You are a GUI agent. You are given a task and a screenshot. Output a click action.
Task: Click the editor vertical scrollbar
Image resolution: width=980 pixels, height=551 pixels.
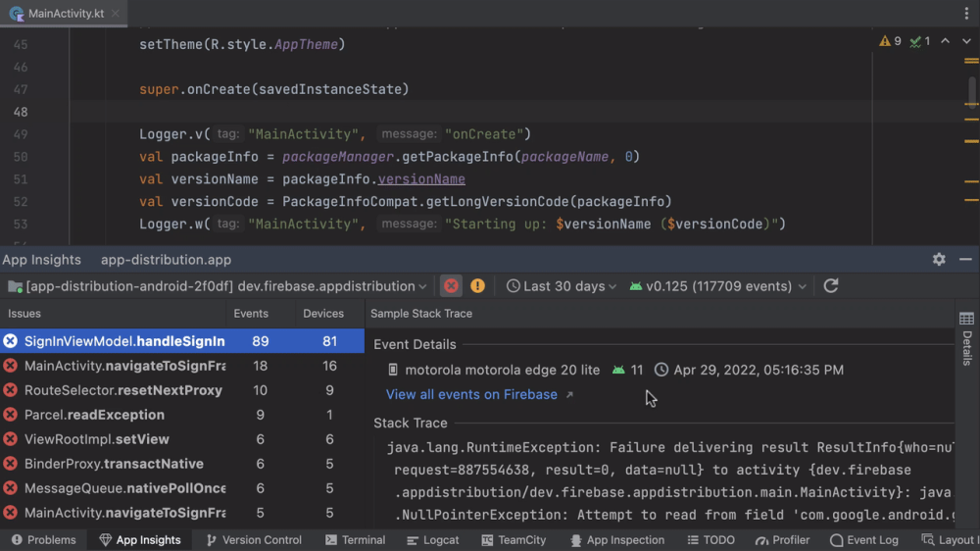[972, 90]
